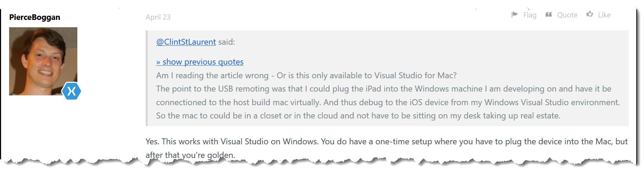Follow the @ClintStLaurent mention link

(186, 42)
